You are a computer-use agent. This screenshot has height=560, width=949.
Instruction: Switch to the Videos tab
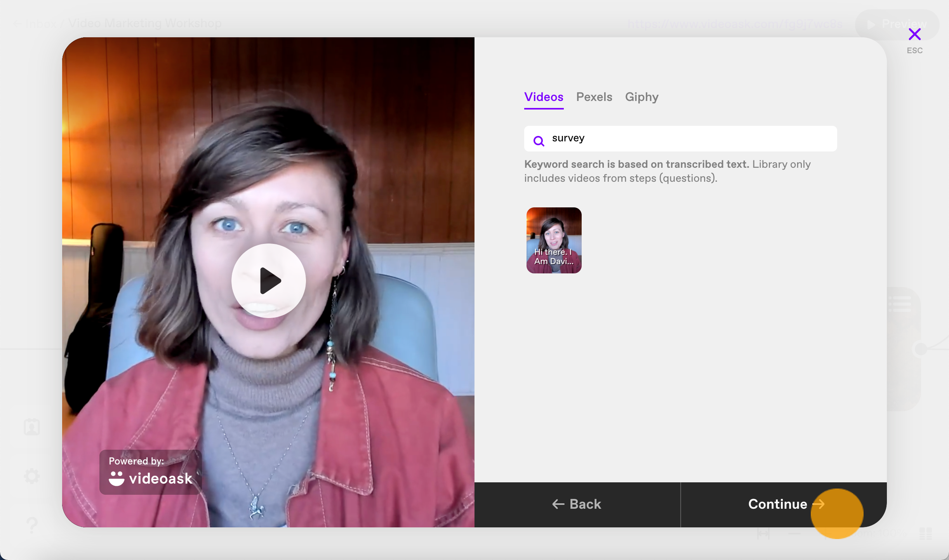(544, 97)
